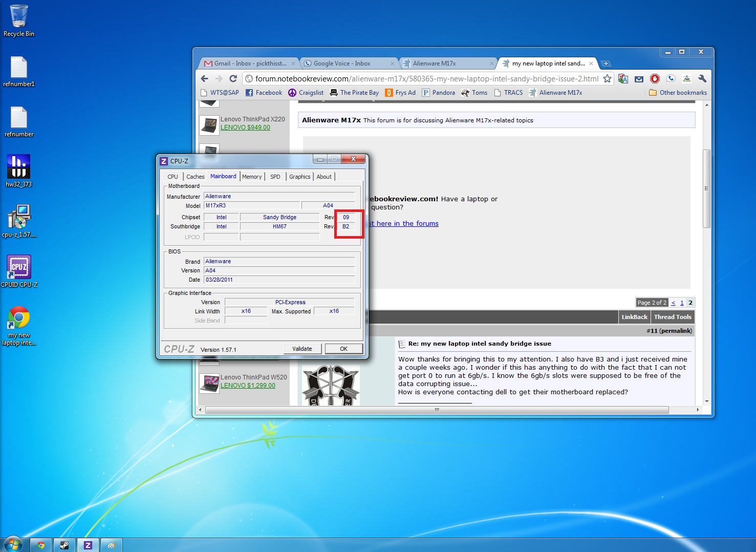Click the LENOVO $1,299.00 ad link
This screenshot has width=756, height=552.
click(248, 386)
